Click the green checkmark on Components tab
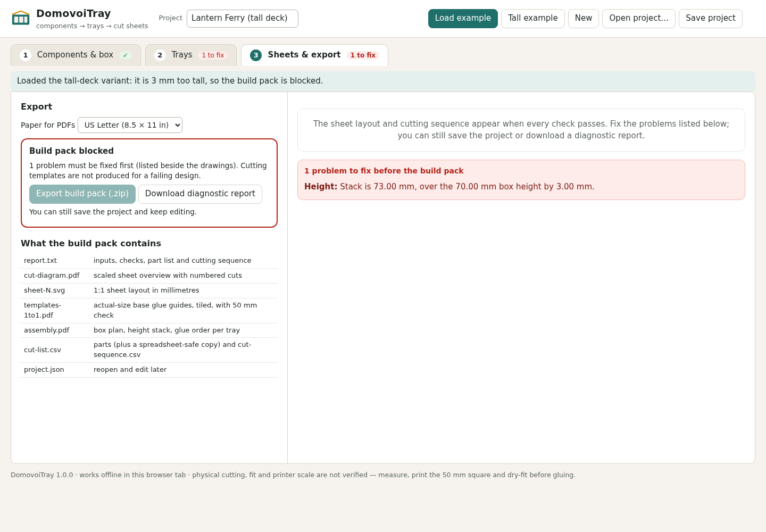 pyautogui.click(x=126, y=55)
